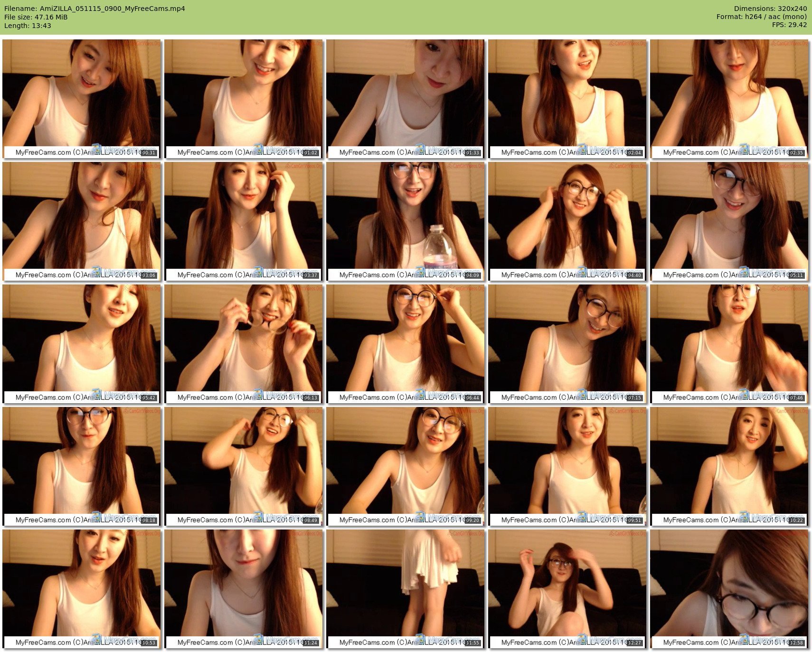Click the thumbnail timestamped 10:22
812x652 pixels.
[729, 466]
